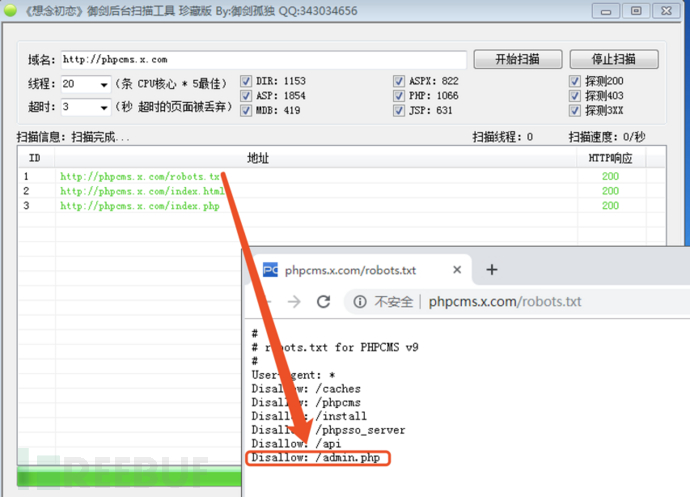Click the scan progress bar
The image size is (690, 497).
click(x=129, y=476)
